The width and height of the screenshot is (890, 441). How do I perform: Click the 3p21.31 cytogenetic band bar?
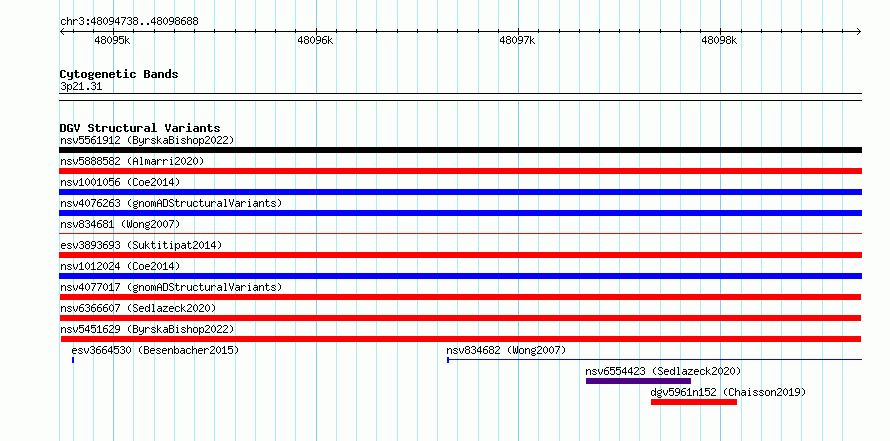(x=460, y=97)
